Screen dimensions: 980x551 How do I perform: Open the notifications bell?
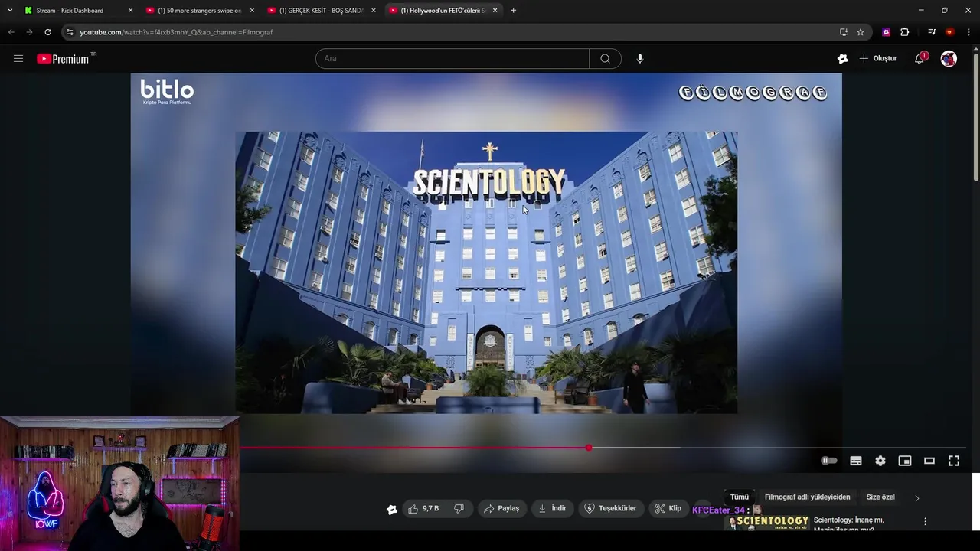[920, 58]
